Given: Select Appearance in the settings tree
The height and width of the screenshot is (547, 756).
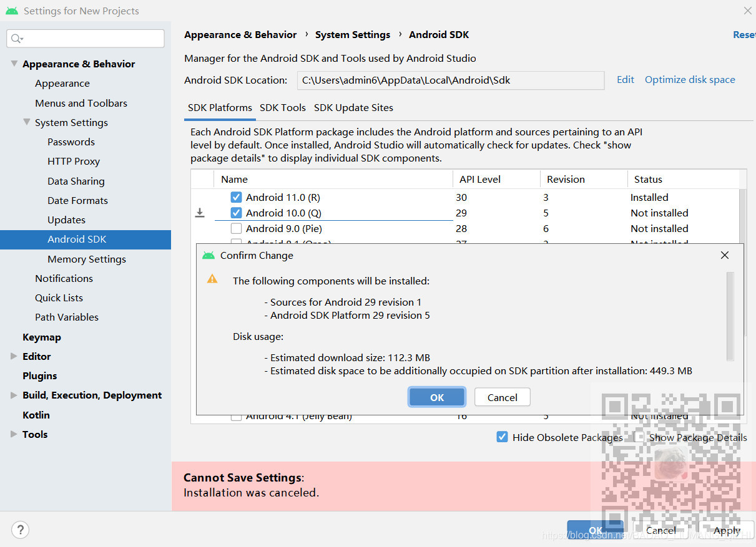Looking at the screenshot, I should click(x=62, y=83).
